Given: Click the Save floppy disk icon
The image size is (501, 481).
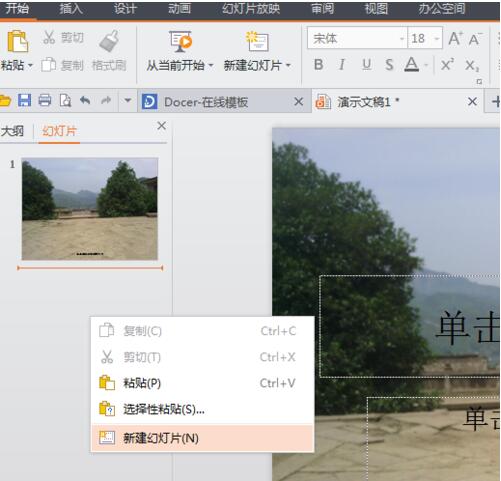Looking at the screenshot, I should point(24,100).
